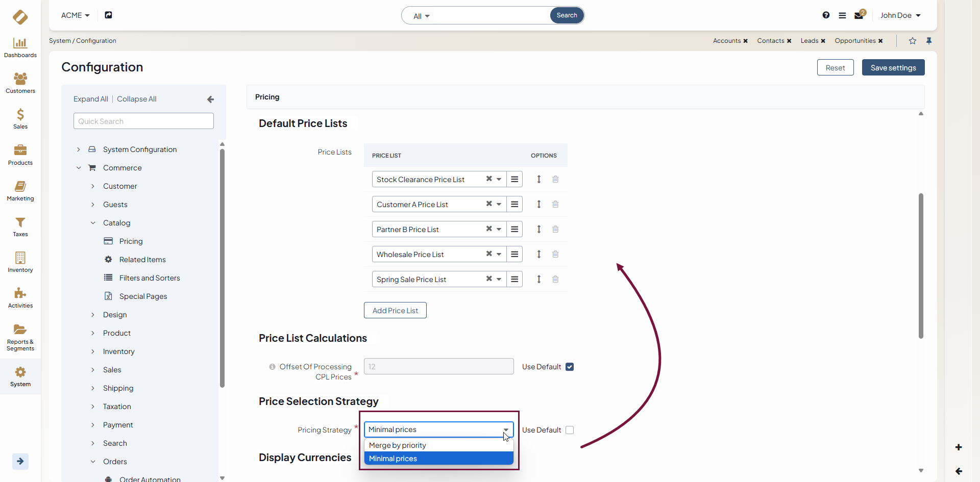The height and width of the screenshot is (482, 980).
Task: Toggle Use Default for Pricing Strategy
Action: pyautogui.click(x=570, y=430)
